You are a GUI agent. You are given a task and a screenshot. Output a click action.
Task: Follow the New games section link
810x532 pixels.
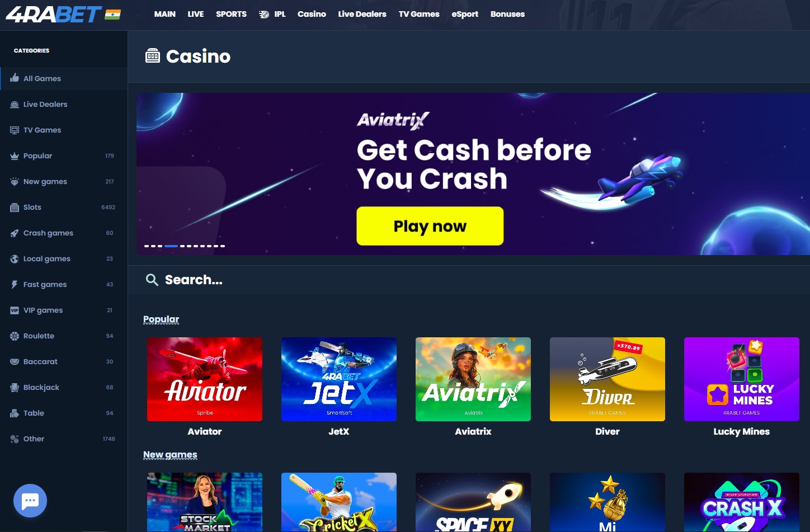170,455
